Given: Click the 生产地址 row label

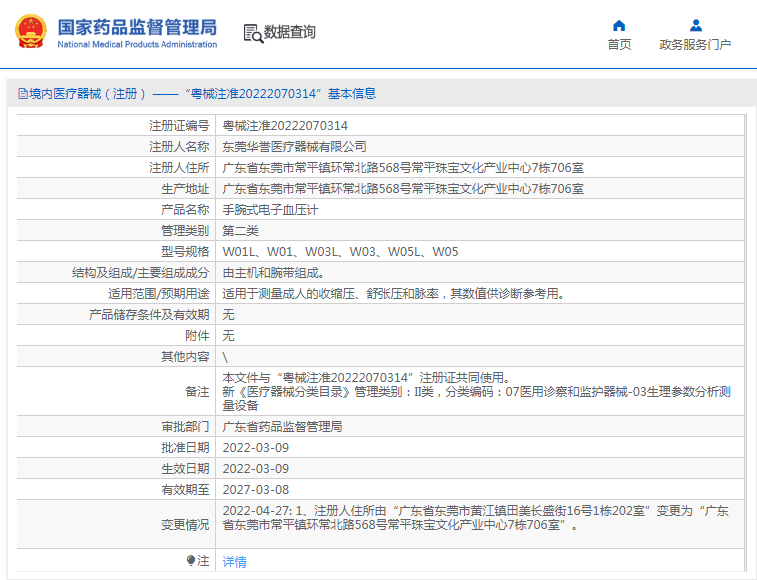Looking at the screenshot, I should point(185,189).
